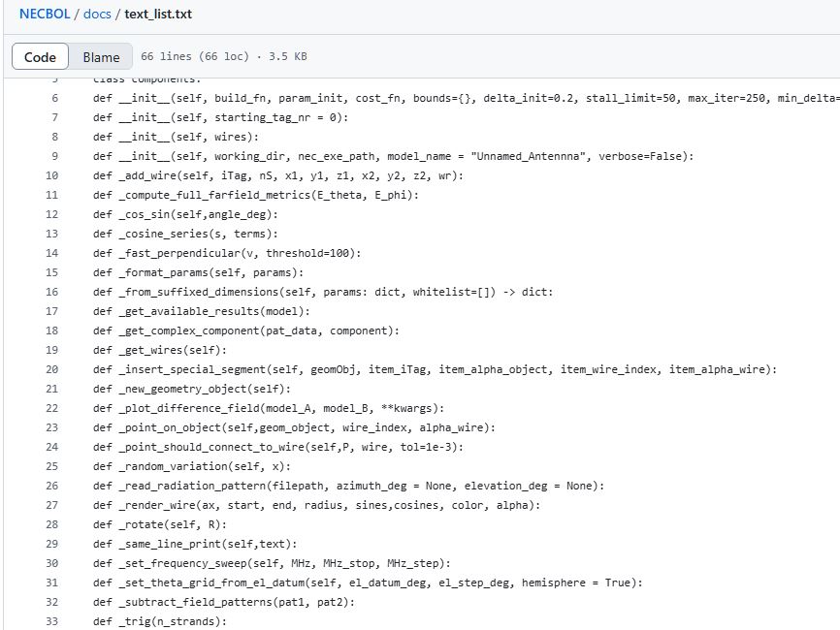Click the _point_should_connect_to_wire line

click(278, 447)
